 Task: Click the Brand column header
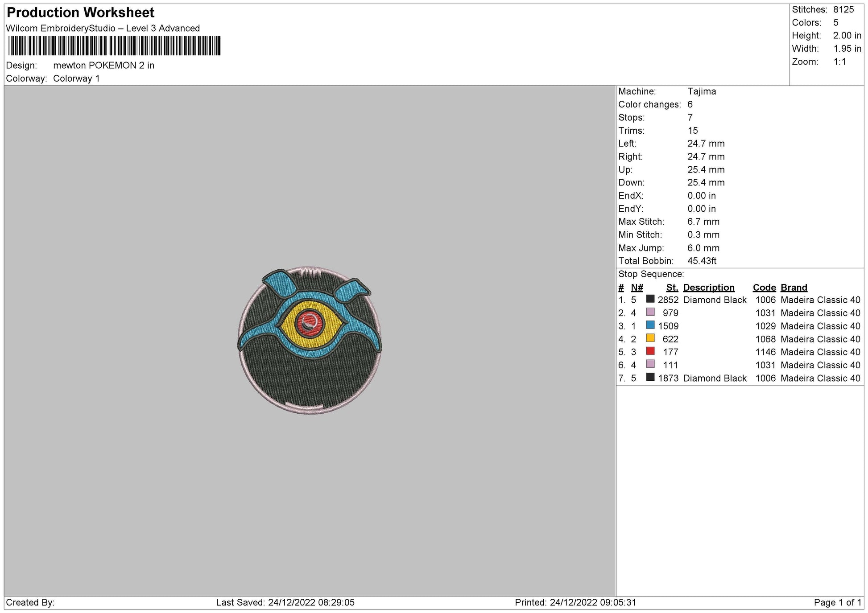pyautogui.click(x=794, y=288)
